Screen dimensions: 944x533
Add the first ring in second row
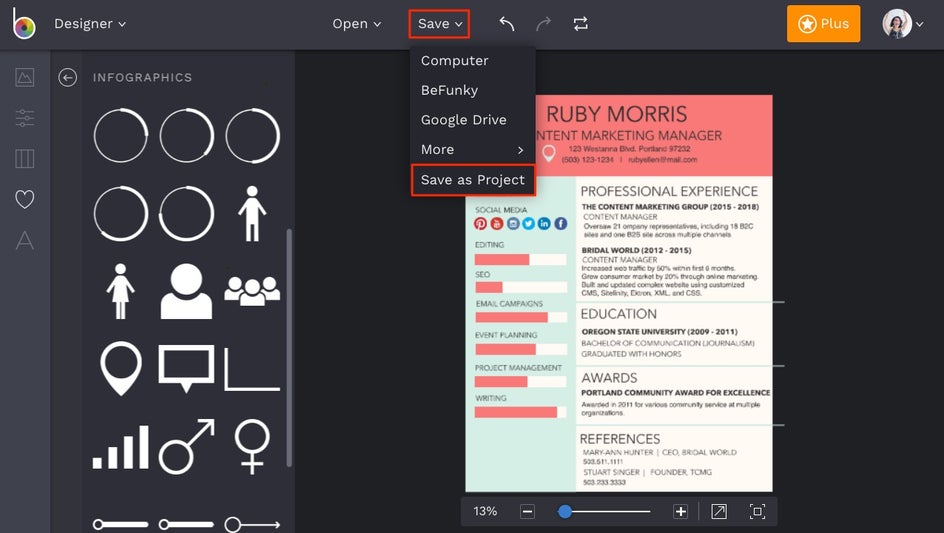tap(120, 214)
